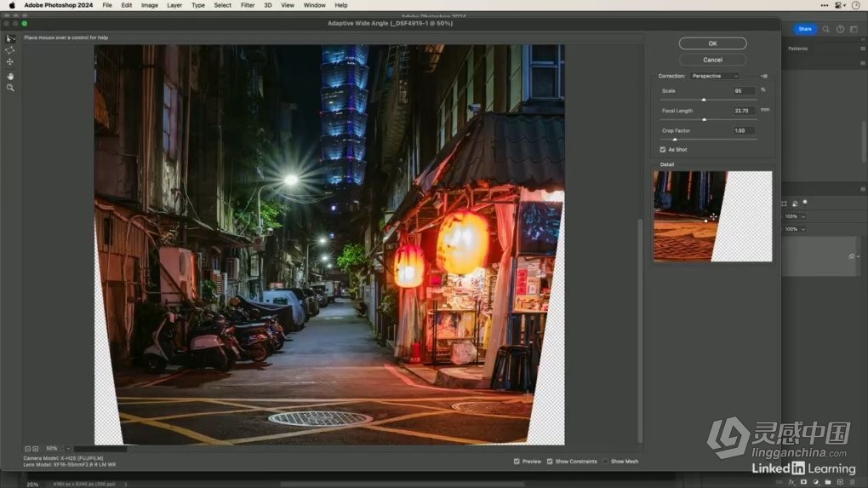Click the zoom in plus button

click(x=36, y=449)
